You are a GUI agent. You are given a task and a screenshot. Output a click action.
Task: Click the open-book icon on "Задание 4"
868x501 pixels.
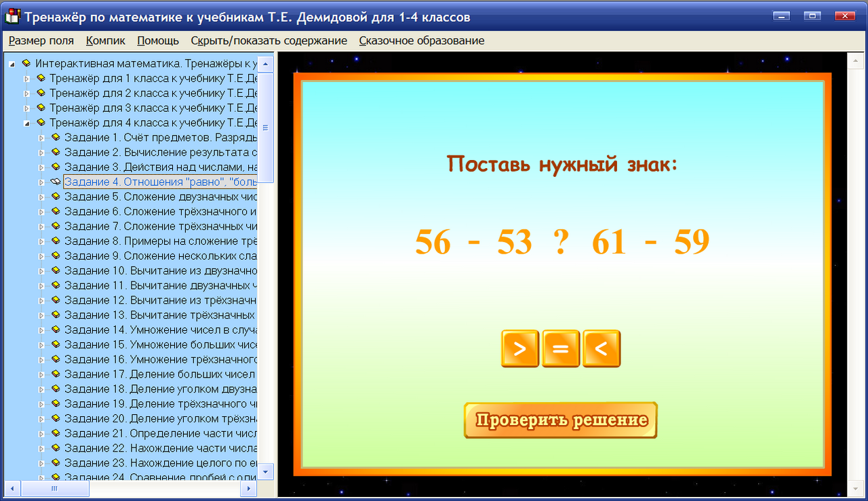(56, 181)
